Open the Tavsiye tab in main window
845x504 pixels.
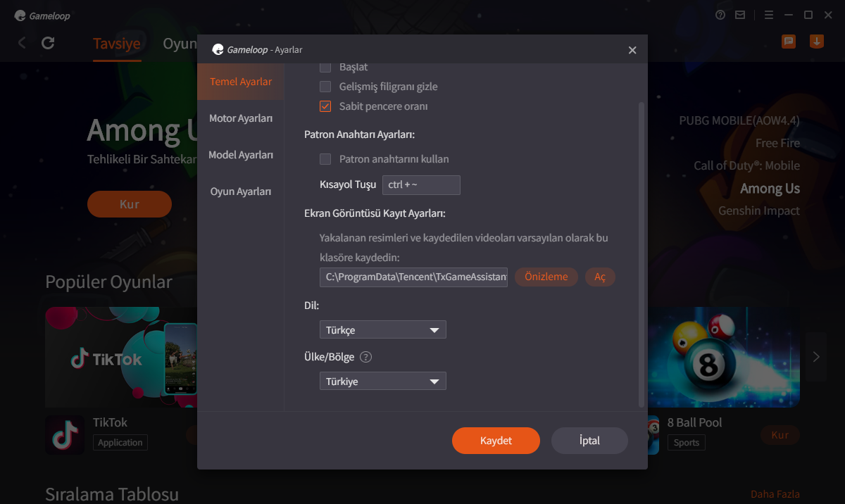117,44
